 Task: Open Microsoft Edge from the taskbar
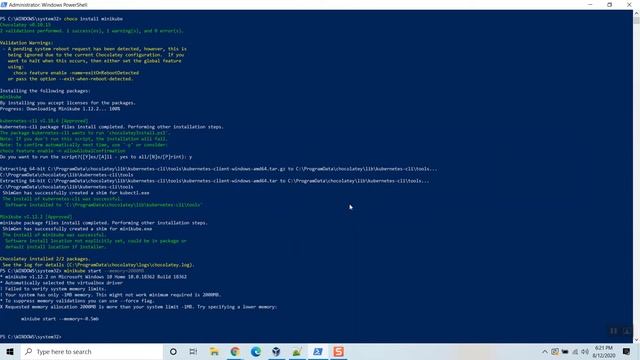(x=256, y=351)
